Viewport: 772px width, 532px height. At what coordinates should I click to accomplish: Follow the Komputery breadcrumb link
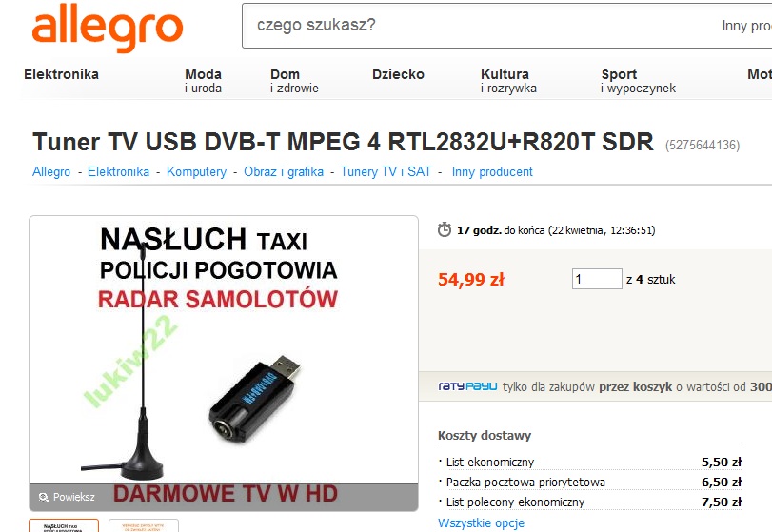click(196, 171)
